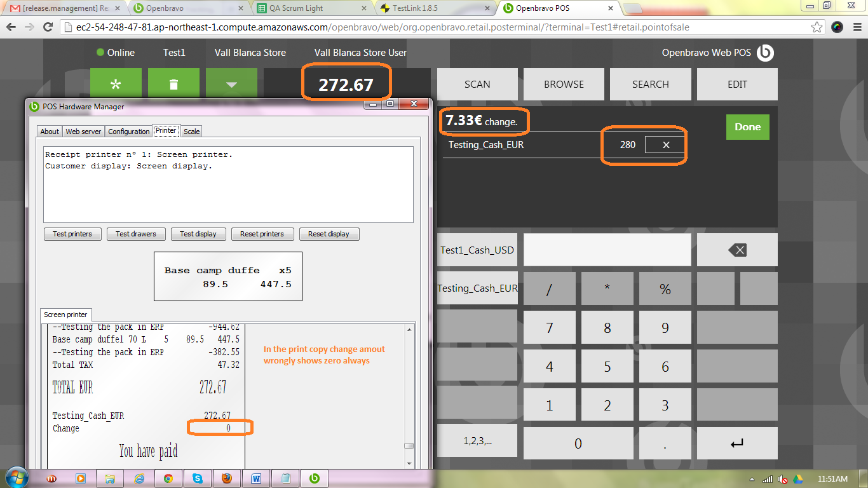Open the Scale tab
868x488 pixels.
191,132
